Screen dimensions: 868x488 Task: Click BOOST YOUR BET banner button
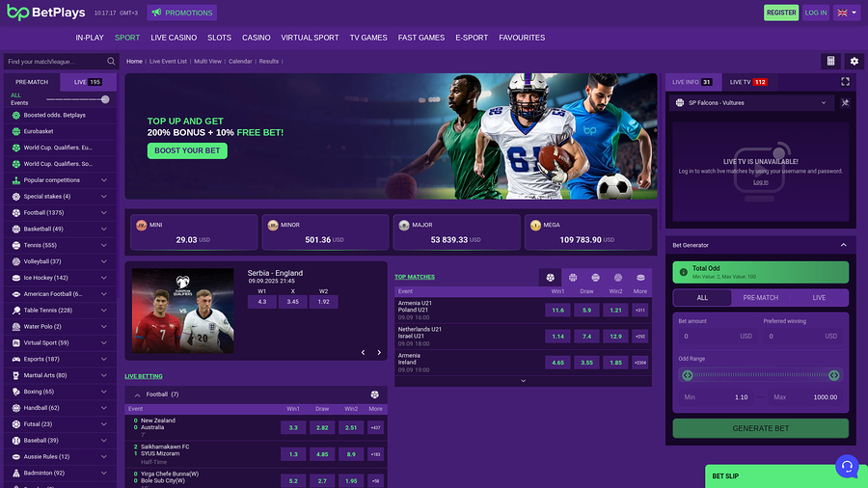point(187,150)
